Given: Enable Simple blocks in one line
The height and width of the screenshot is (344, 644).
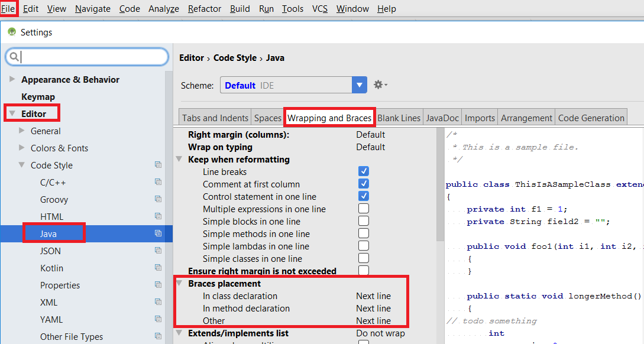Looking at the screenshot, I should pyautogui.click(x=364, y=221).
